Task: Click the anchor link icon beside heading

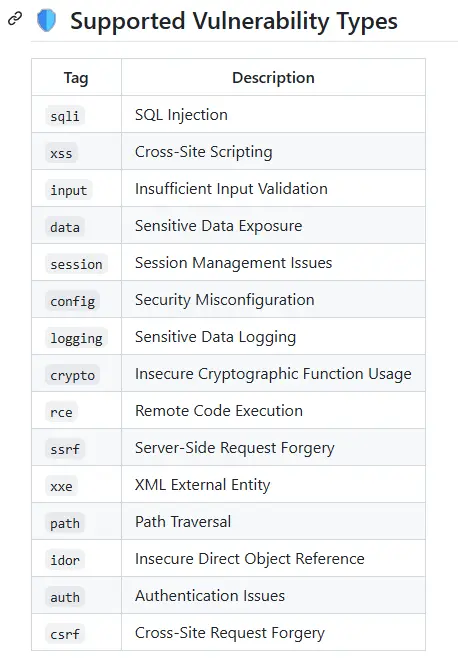Action: (x=15, y=19)
